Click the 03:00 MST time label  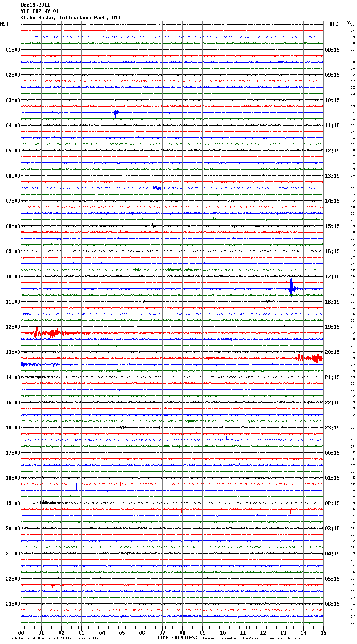(x=13, y=100)
